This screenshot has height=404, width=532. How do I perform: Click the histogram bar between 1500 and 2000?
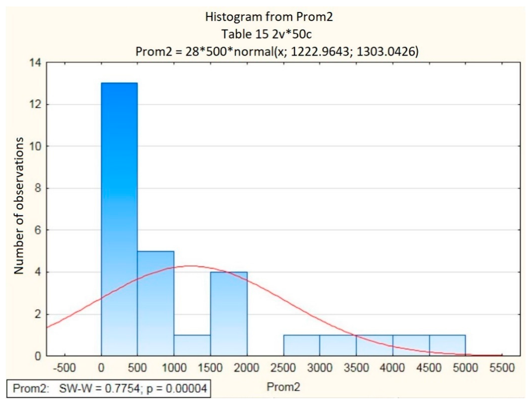point(229,314)
